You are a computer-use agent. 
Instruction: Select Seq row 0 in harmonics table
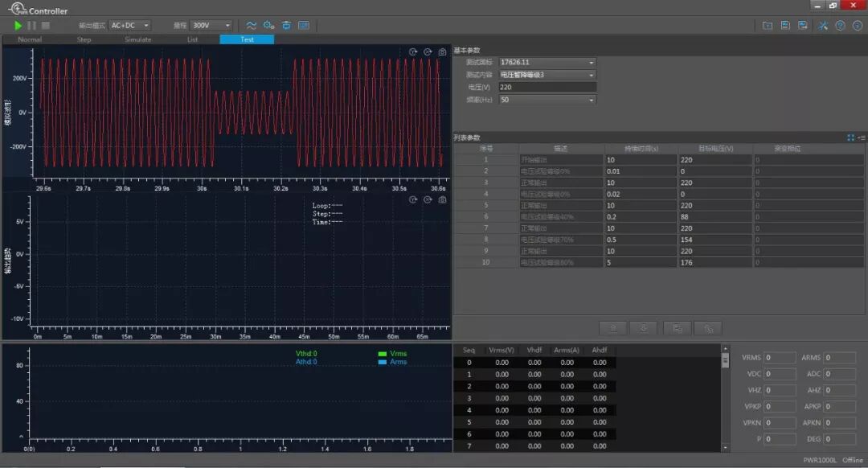534,363
